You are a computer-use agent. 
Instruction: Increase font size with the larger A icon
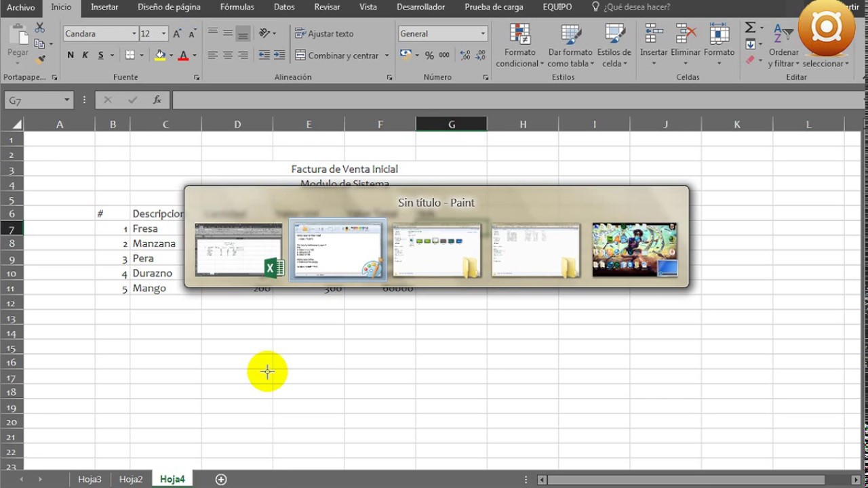click(x=177, y=33)
